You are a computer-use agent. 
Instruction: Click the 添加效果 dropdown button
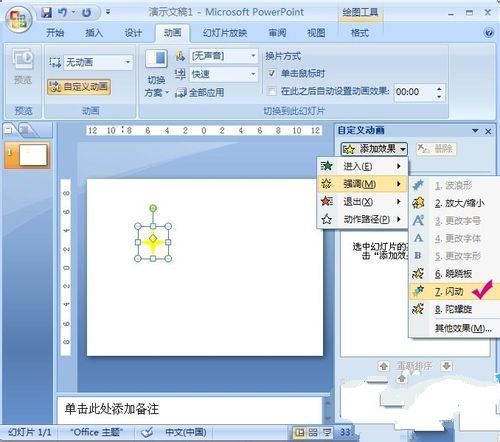pos(374,149)
